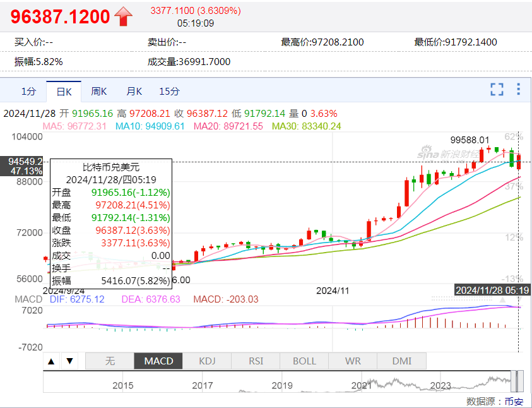Open the three-dot more options menu

coord(518,90)
